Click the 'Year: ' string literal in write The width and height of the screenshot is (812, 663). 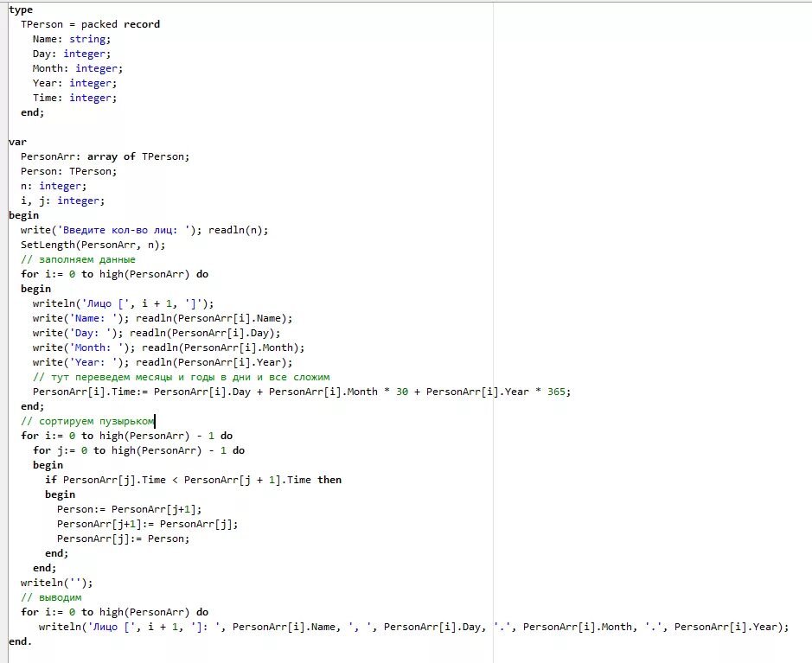pyautogui.click(x=93, y=362)
